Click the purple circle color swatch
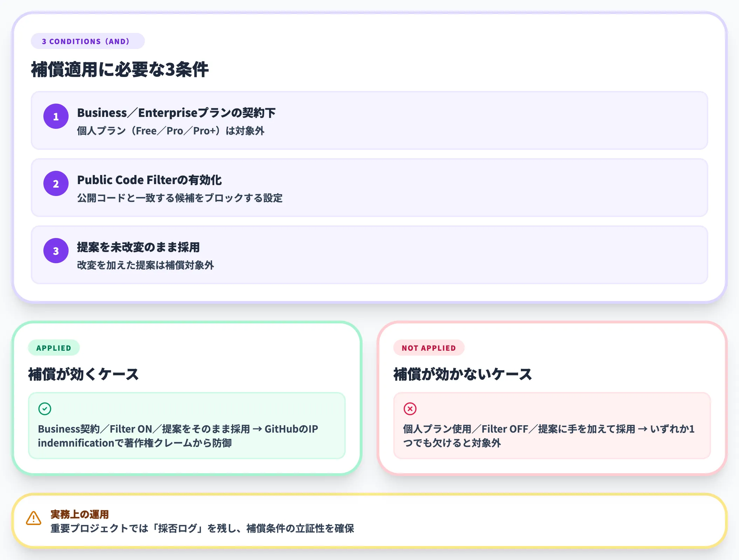The image size is (739, 560). 56,116
